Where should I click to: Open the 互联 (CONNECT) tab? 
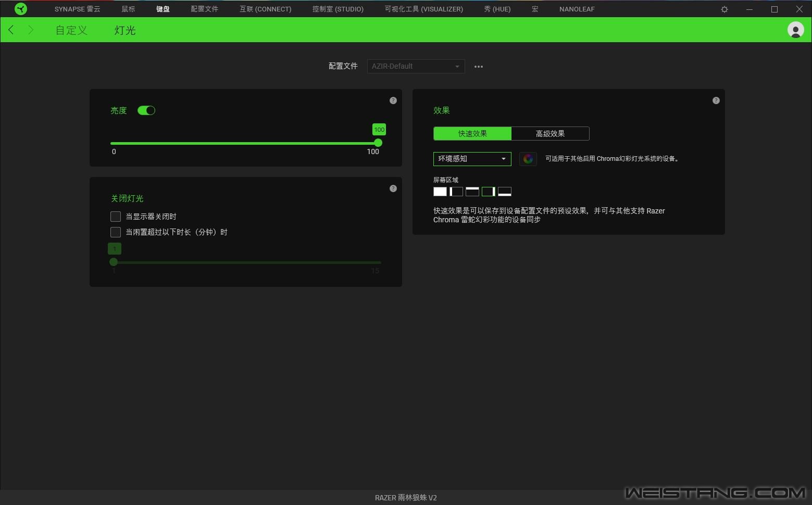(x=266, y=9)
